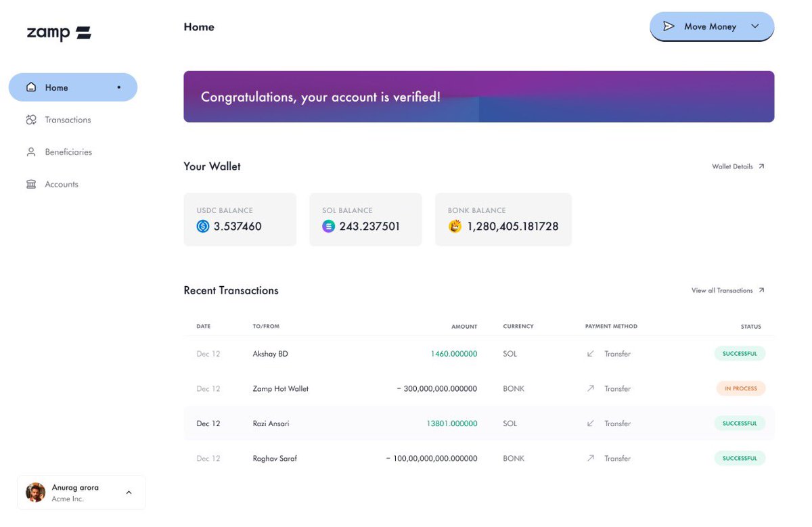Screen dimensions: 812x527
Task: Click the SOL coin icon
Action: tap(328, 227)
